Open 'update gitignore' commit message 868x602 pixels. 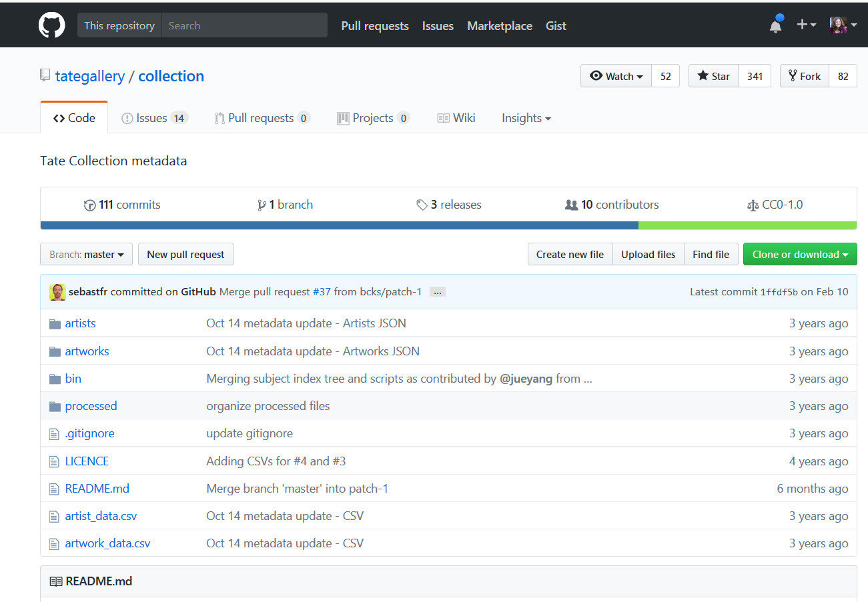250,433
